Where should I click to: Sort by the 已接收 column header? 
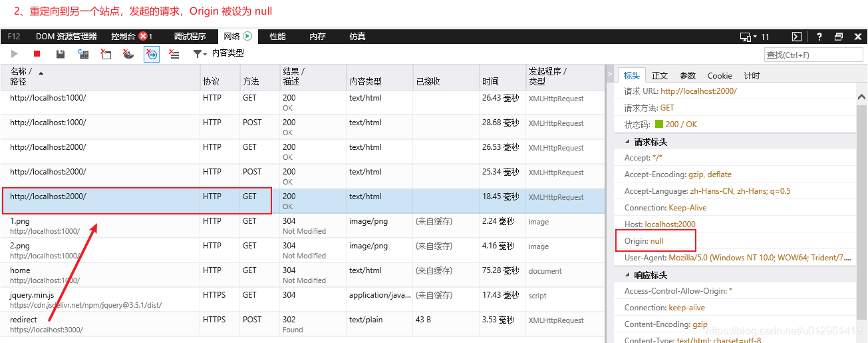tap(446, 77)
